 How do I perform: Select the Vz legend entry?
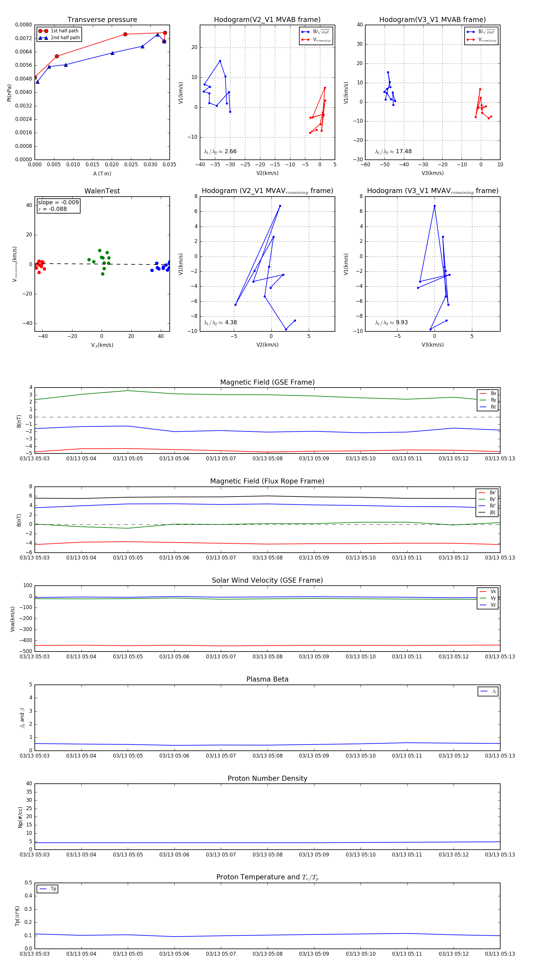(x=488, y=605)
